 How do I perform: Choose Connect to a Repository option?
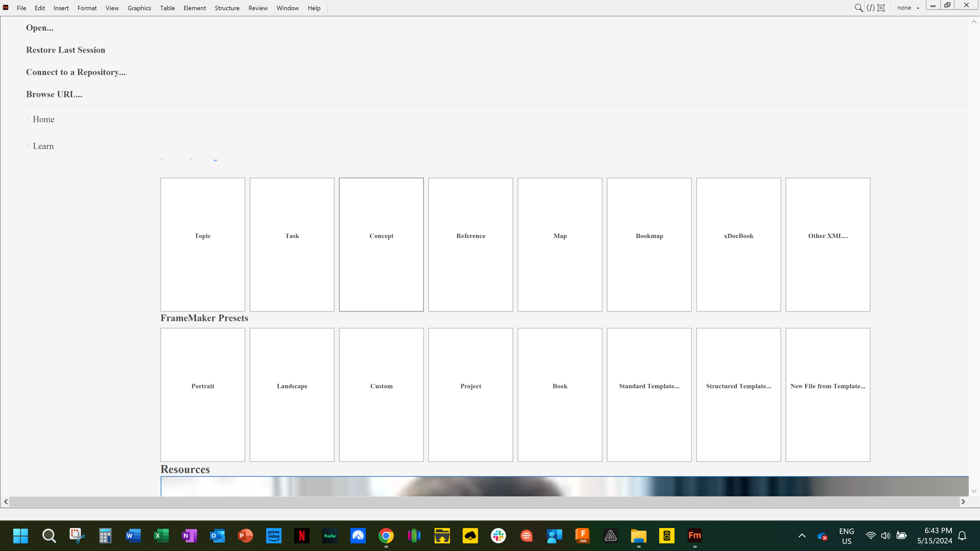(76, 72)
